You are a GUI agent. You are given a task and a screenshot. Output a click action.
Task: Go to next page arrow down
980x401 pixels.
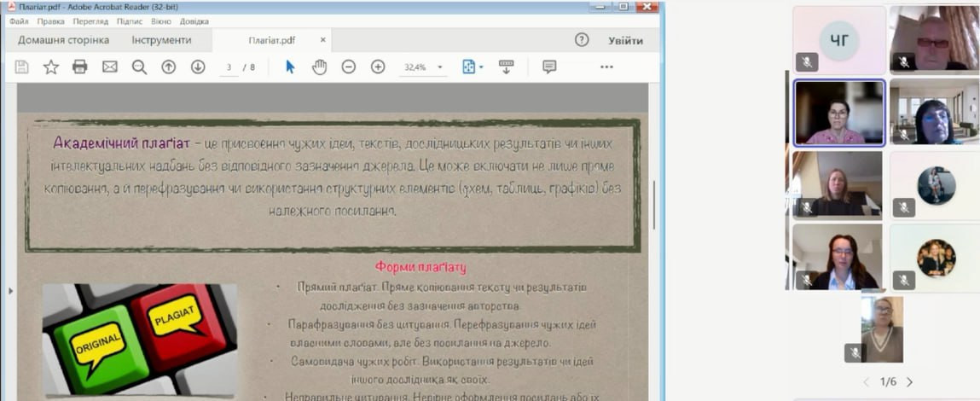(198, 67)
